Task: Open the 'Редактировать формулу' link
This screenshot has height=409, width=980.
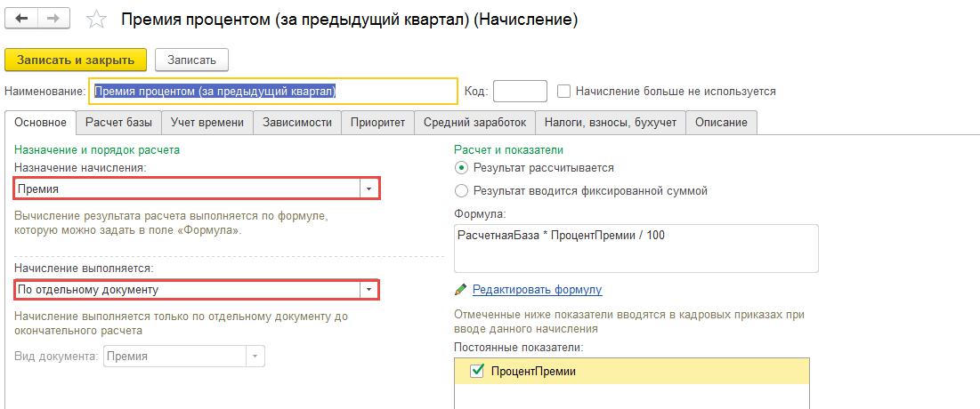Action: pyautogui.click(x=537, y=289)
